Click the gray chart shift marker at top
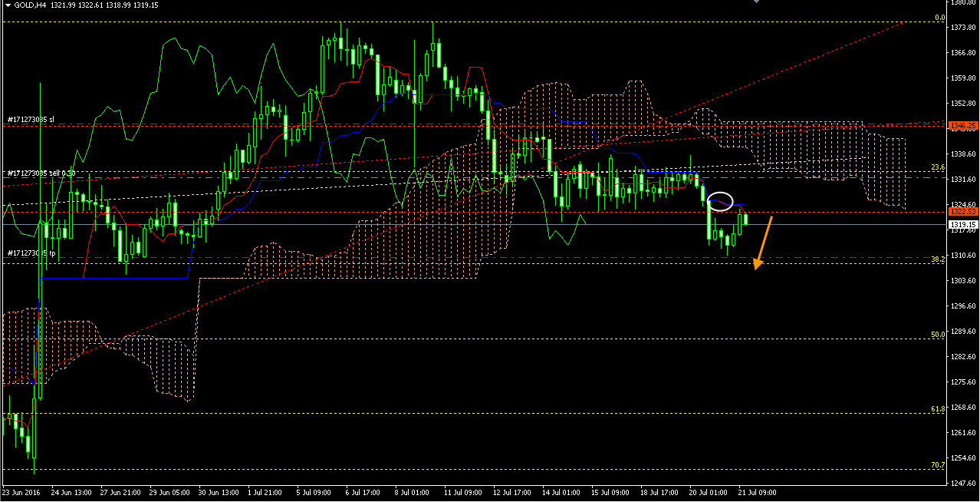Screen dimensions: 980x502 pyautogui.click(x=757, y=2)
